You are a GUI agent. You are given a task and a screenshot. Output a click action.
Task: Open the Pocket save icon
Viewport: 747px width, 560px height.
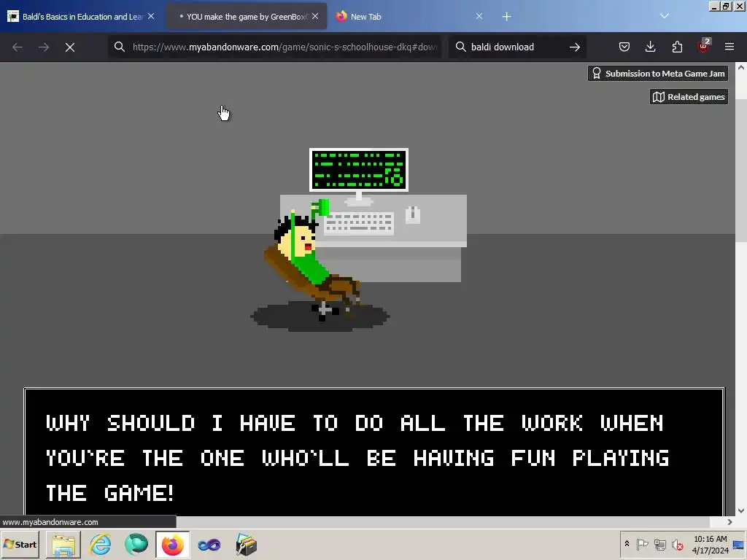pos(624,47)
